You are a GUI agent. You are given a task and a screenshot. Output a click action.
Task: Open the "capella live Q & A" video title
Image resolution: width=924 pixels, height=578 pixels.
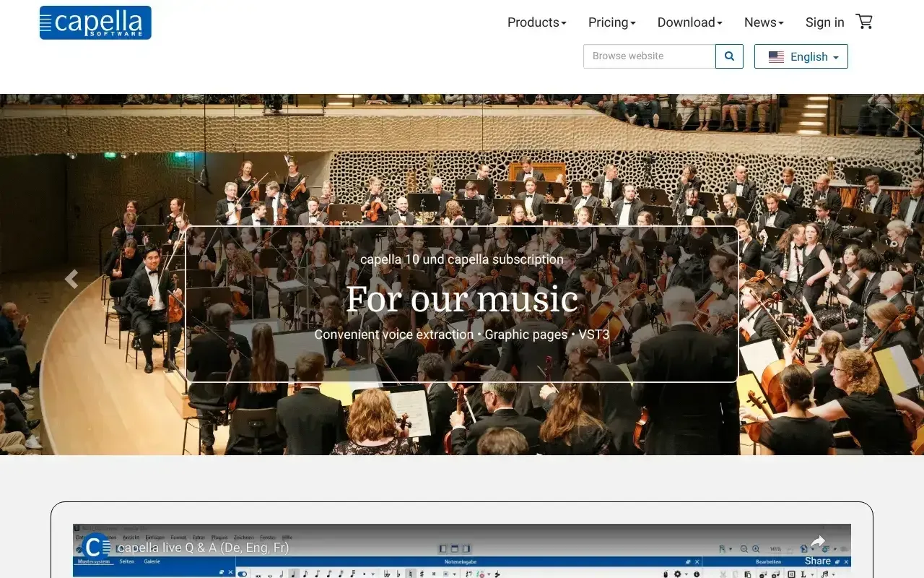click(203, 548)
